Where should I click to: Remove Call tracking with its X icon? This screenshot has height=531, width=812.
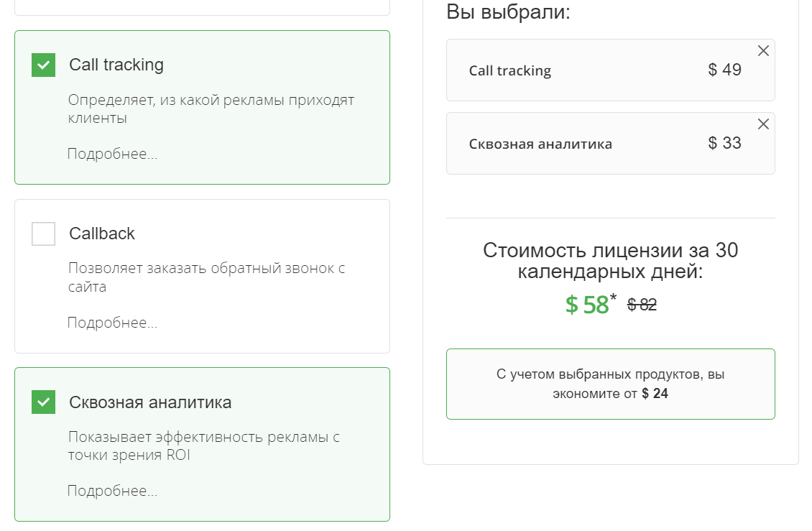point(762,50)
